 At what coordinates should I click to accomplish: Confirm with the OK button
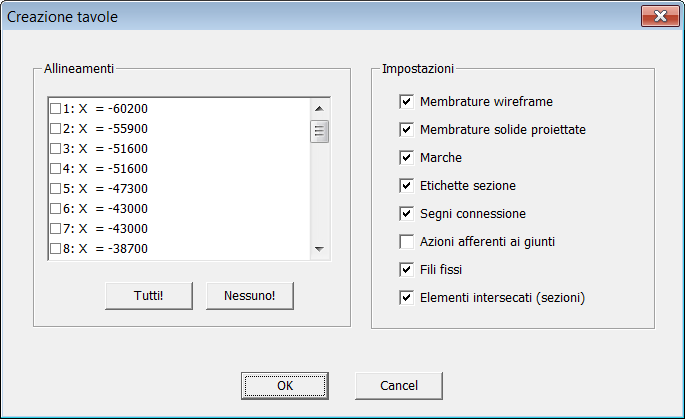pyautogui.click(x=285, y=385)
